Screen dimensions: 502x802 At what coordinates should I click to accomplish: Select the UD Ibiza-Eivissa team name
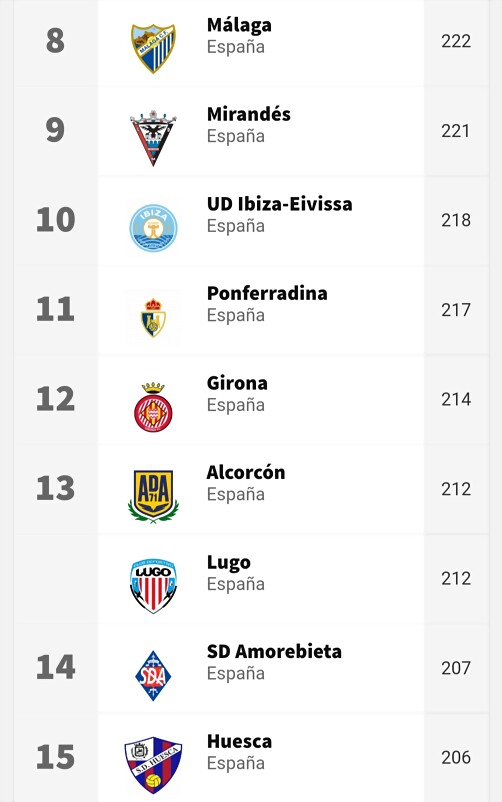click(279, 204)
